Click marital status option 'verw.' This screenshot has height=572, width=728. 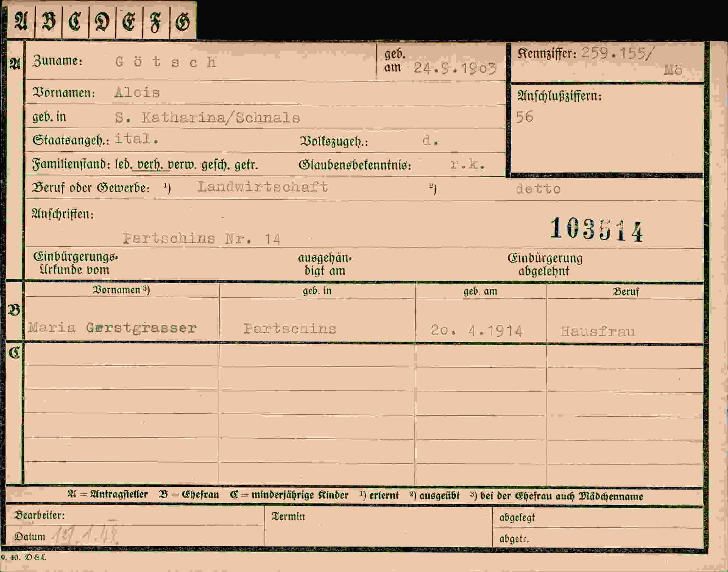(182, 165)
